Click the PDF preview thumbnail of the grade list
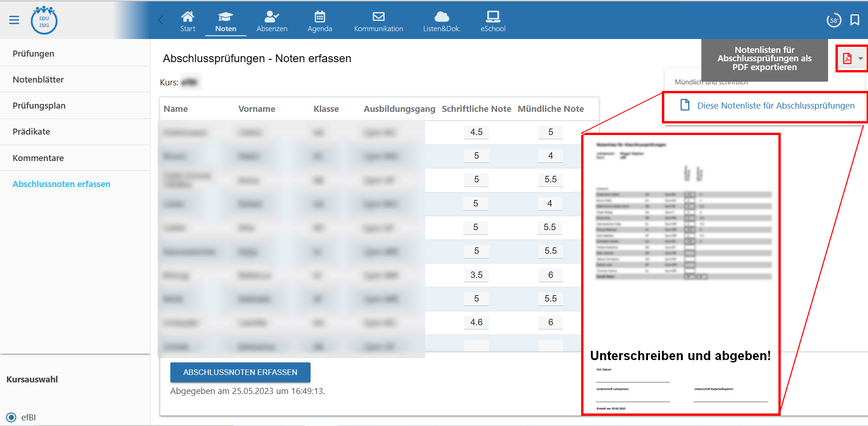The width and height of the screenshot is (868, 426). pos(680,274)
